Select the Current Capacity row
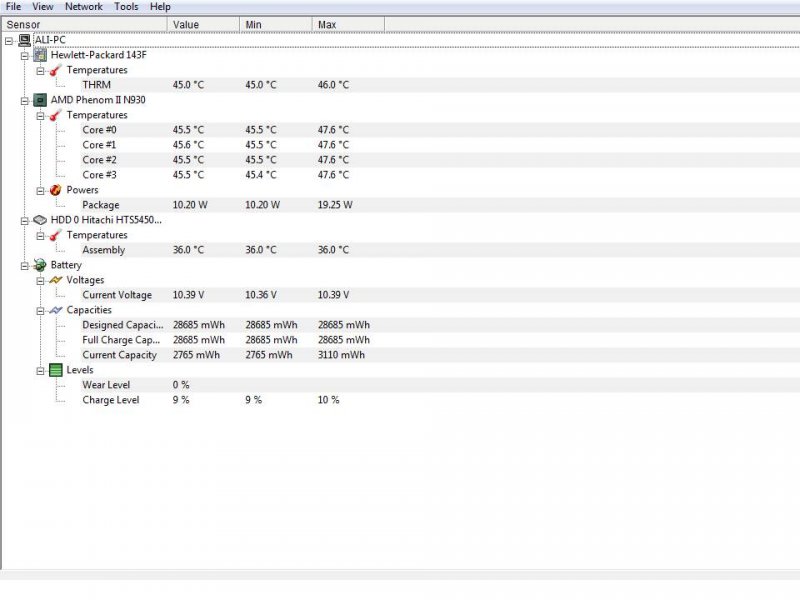 click(x=440, y=355)
